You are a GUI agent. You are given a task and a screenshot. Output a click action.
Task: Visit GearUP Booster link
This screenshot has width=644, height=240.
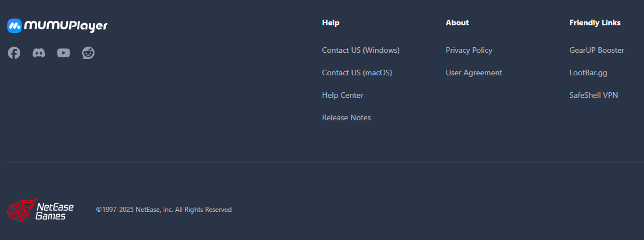click(x=597, y=50)
